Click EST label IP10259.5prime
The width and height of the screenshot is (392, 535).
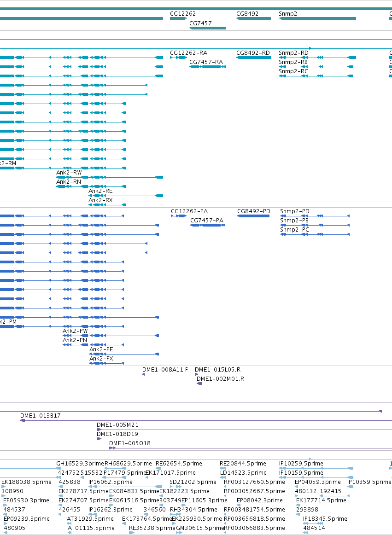pyautogui.click(x=301, y=464)
